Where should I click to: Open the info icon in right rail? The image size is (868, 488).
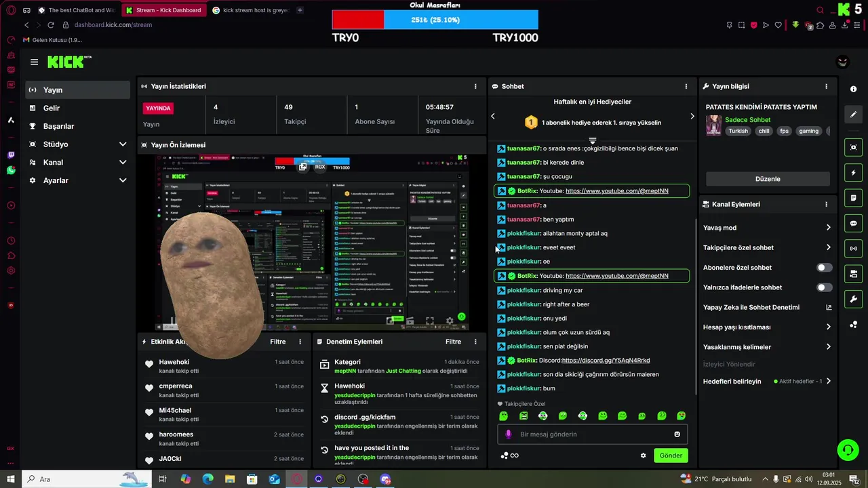point(853,89)
